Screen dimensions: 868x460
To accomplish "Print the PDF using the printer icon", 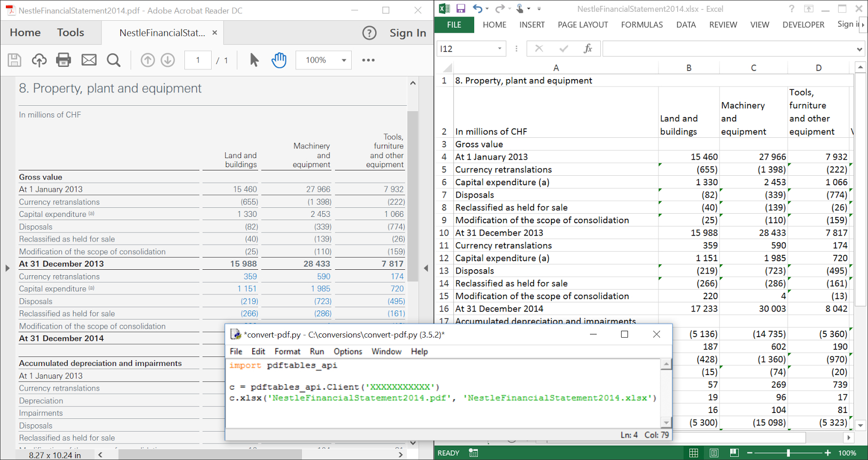I will [64, 60].
